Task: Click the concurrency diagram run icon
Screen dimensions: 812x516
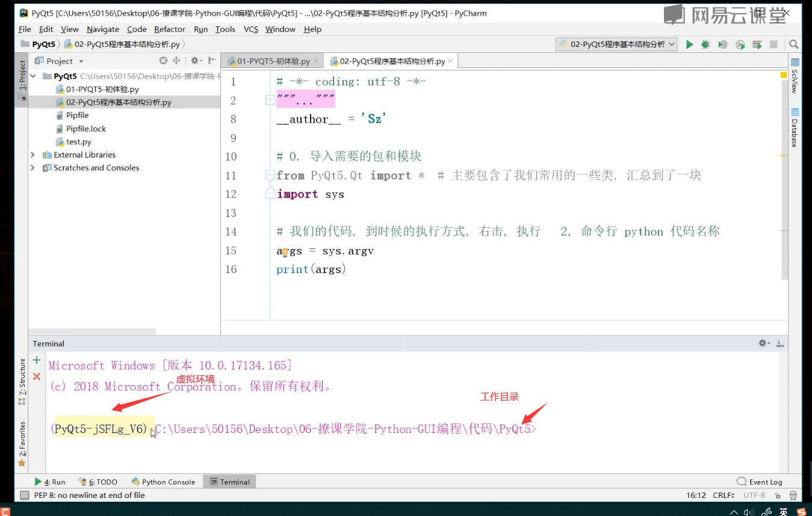Action: (757, 44)
